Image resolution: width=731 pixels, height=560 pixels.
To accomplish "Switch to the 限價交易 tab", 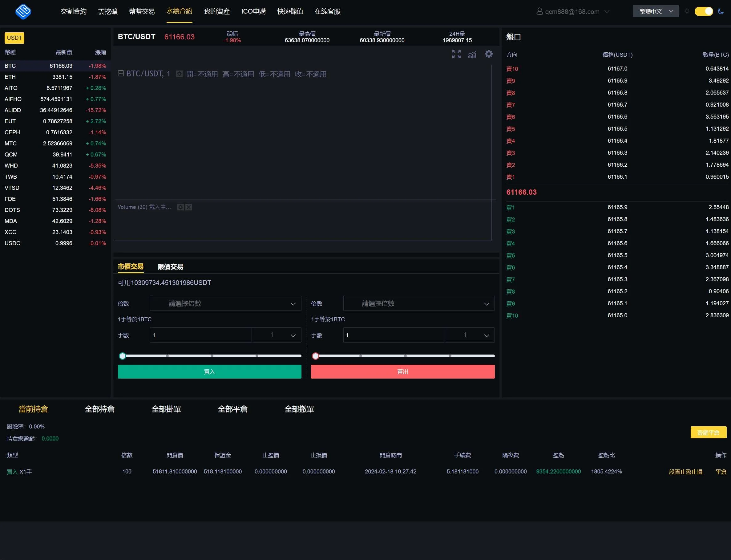I will tap(170, 267).
